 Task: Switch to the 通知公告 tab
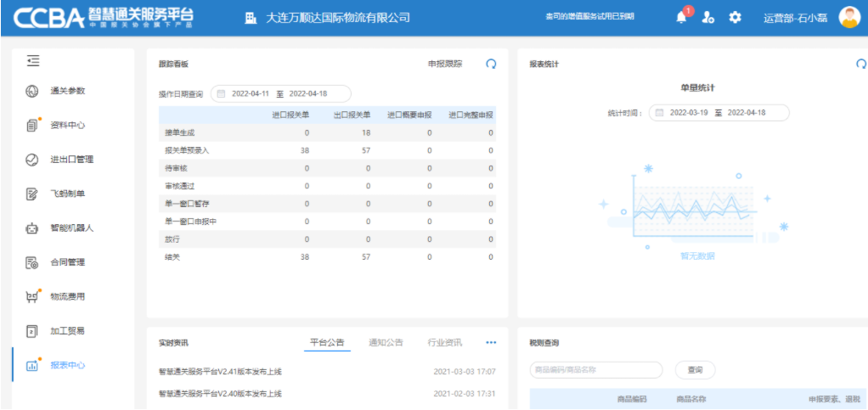point(386,343)
